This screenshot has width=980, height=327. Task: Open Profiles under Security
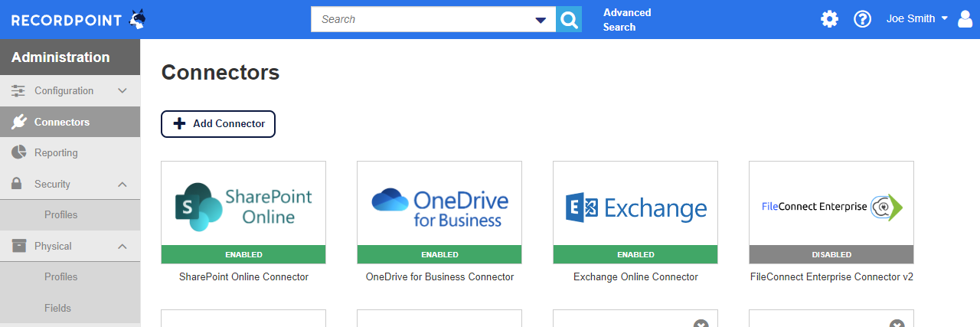(x=70, y=215)
